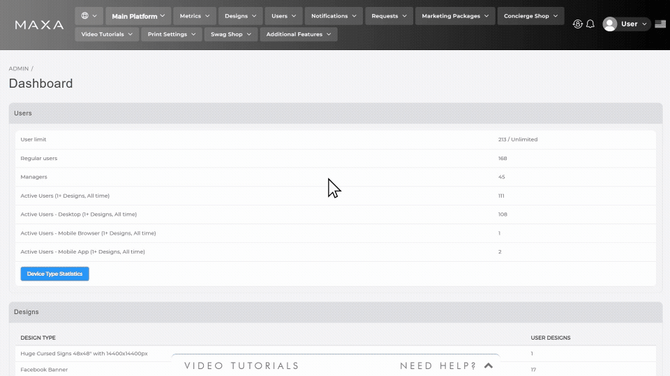Click the VIDEO TUTORIALS bottom bar label
Screen dimensions: 670x376
(x=242, y=366)
